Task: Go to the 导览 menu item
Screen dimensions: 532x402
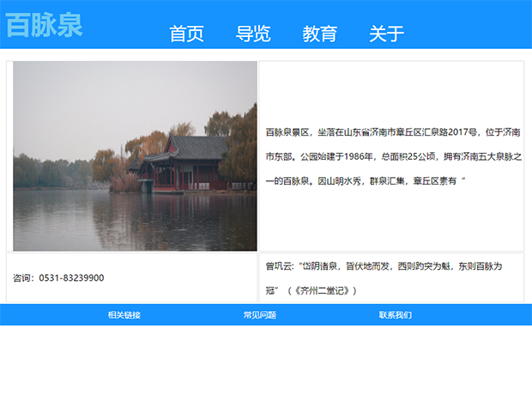Action: click(253, 33)
